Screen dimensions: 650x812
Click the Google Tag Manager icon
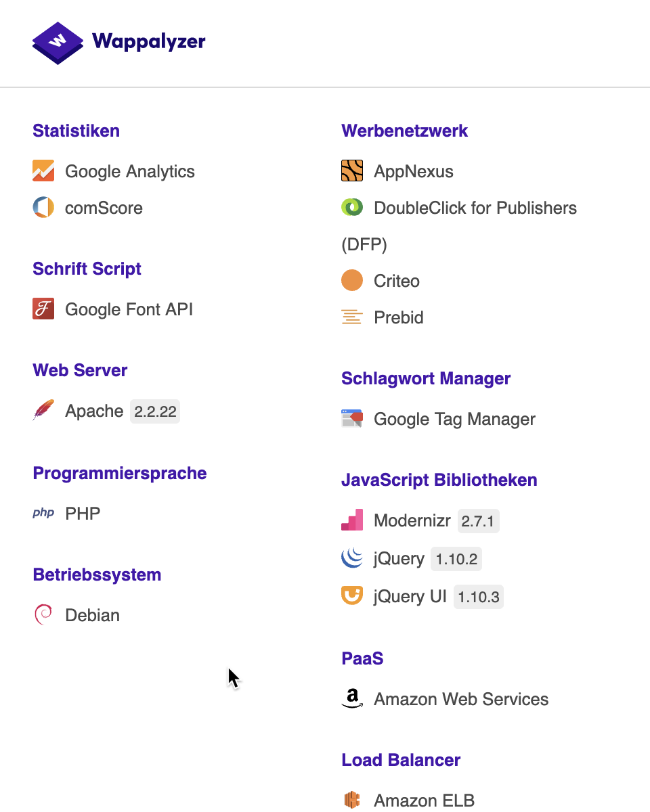tap(352, 419)
